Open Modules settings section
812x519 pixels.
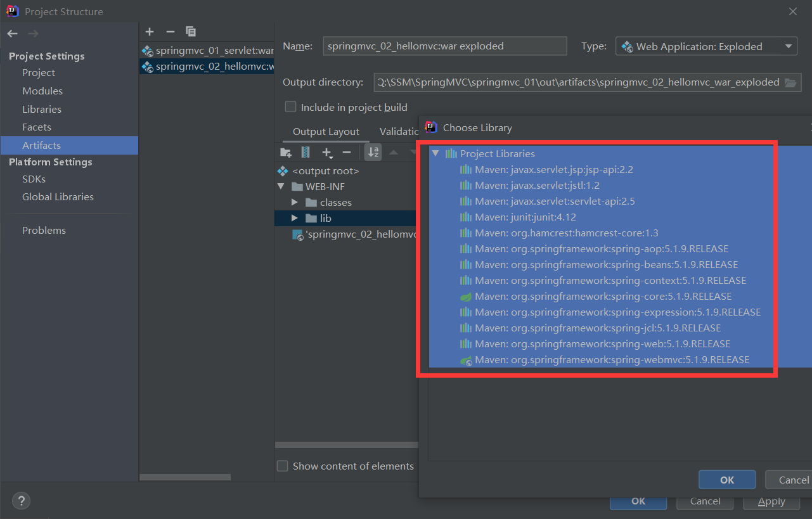click(42, 91)
